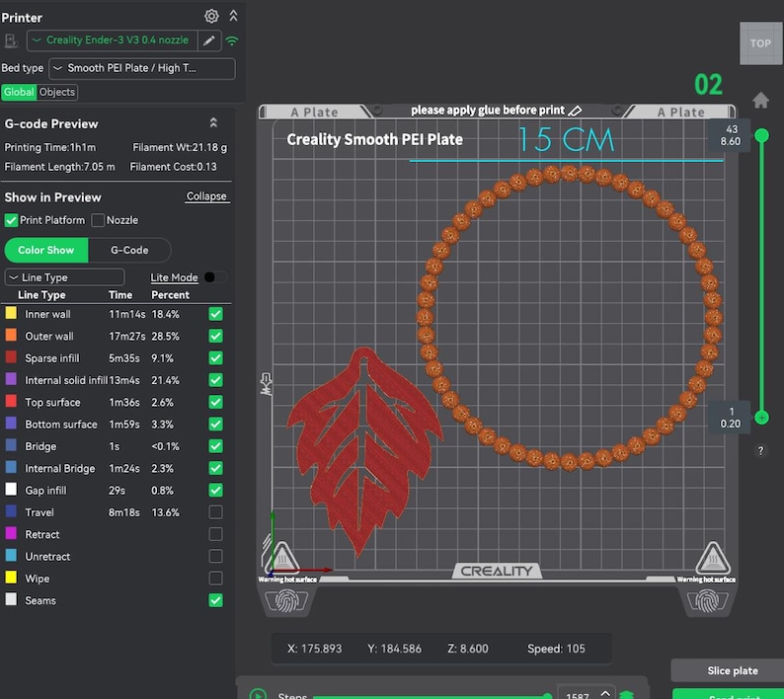Hide Outer wall lines checkbox
The image size is (784, 699).
tap(215, 336)
